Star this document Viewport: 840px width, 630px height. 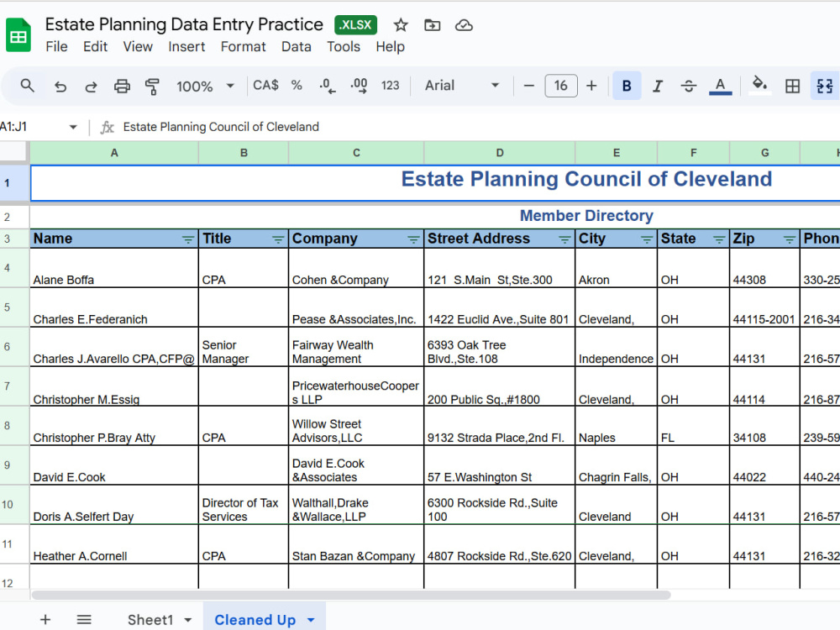401,25
